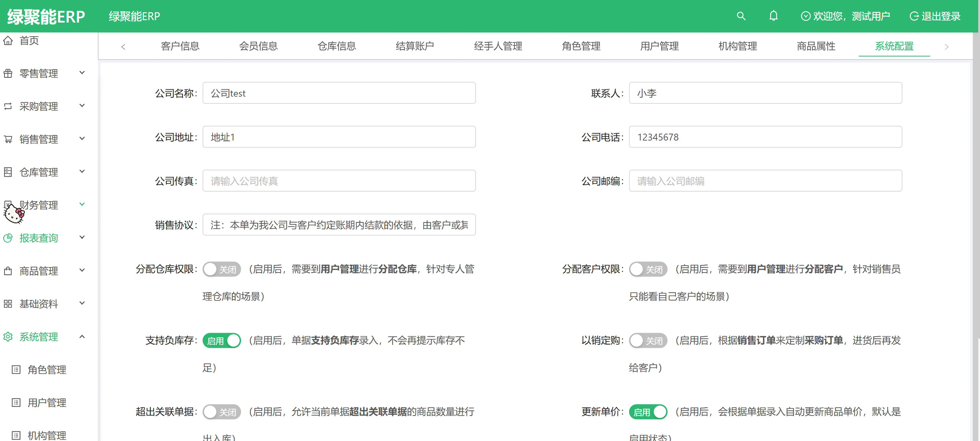The height and width of the screenshot is (441, 980).
Task: Click the 报表查询 pie chart icon
Action: [x=8, y=238]
